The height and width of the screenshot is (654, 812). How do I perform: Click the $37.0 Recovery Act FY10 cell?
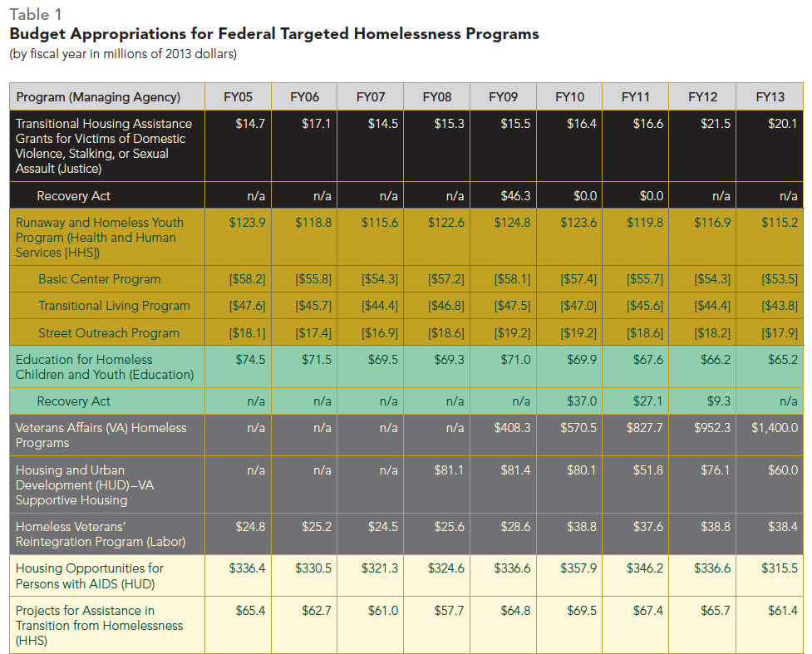[x=582, y=401]
